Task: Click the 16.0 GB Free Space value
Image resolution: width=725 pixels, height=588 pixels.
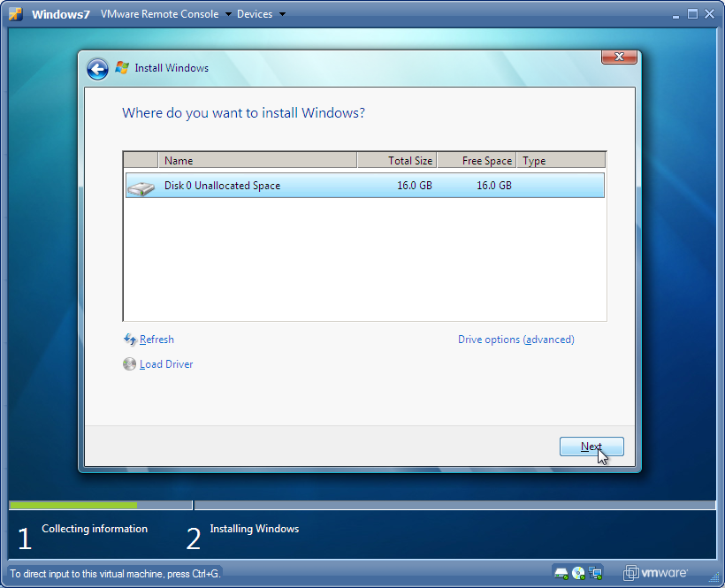Action: pos(494,186)
